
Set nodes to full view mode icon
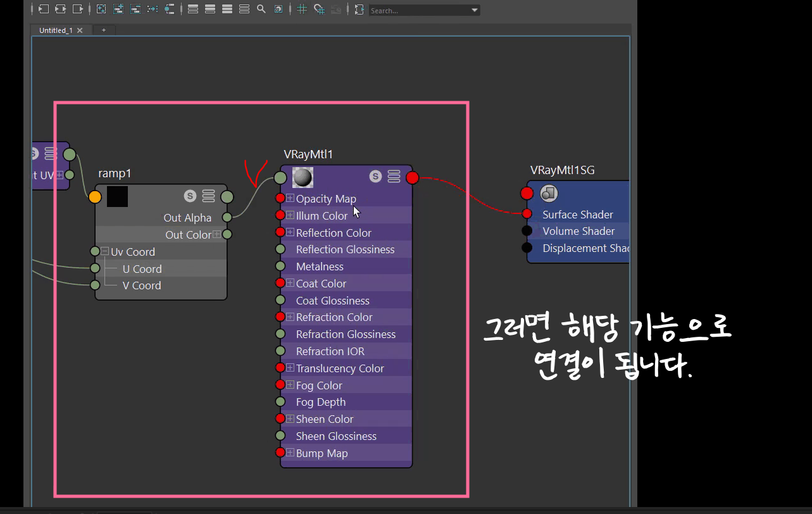pyautogui.click(x=227, y=9)
